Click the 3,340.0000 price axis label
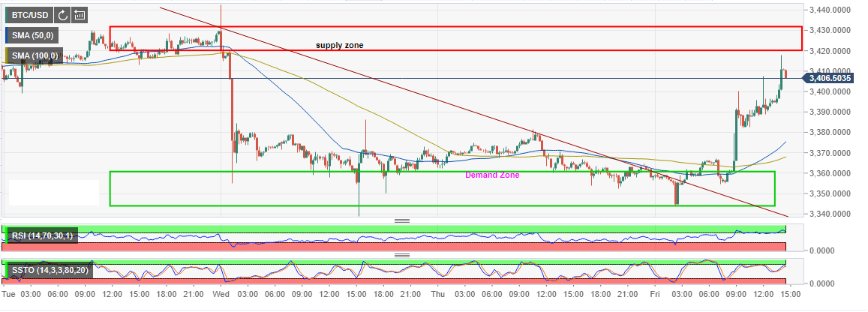The image size is (868, 312). 833,214
